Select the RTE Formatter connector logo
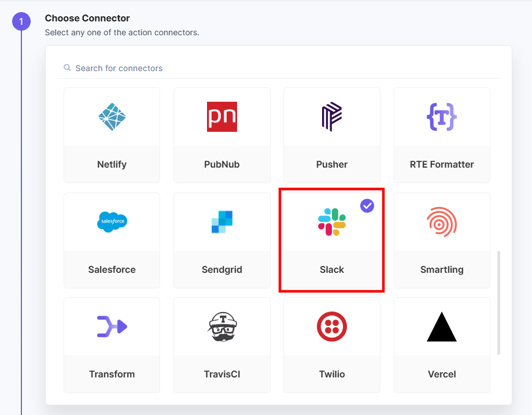 [x=442, y=117]
